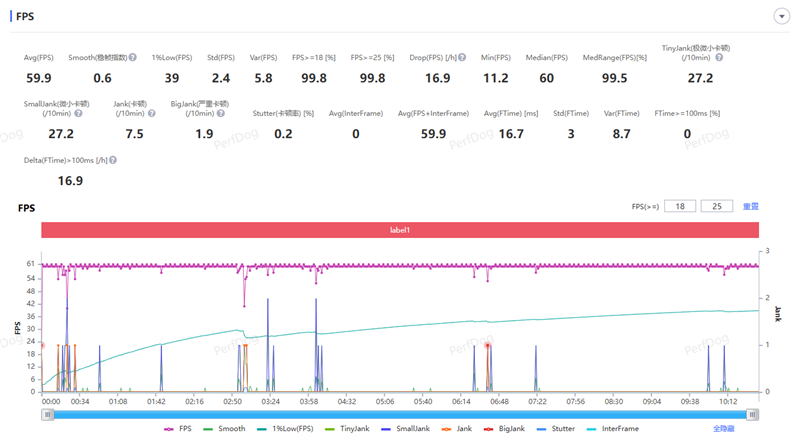Click BigJank info question icon
This screenshot has height=435, width=800.
(x=217, y=113)
